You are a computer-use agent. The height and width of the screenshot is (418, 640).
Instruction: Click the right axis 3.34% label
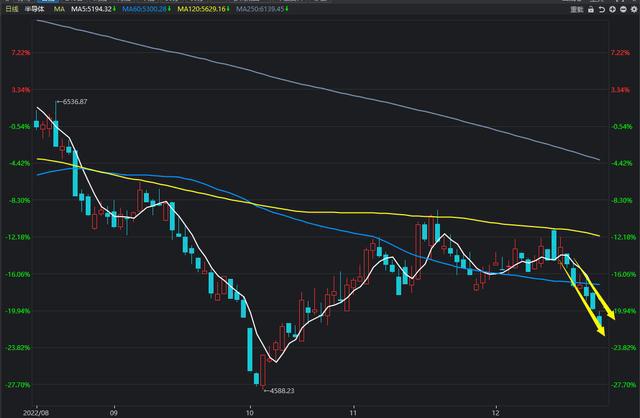620,90
